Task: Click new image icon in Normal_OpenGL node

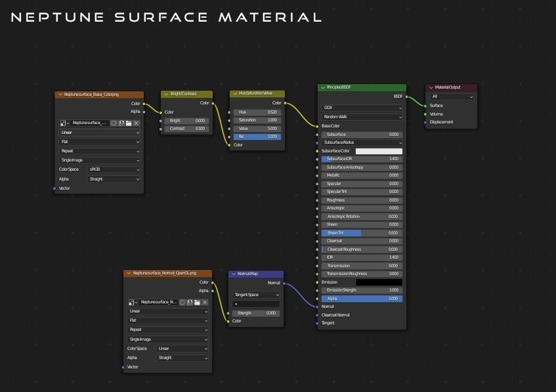Action: coord(190,302)
